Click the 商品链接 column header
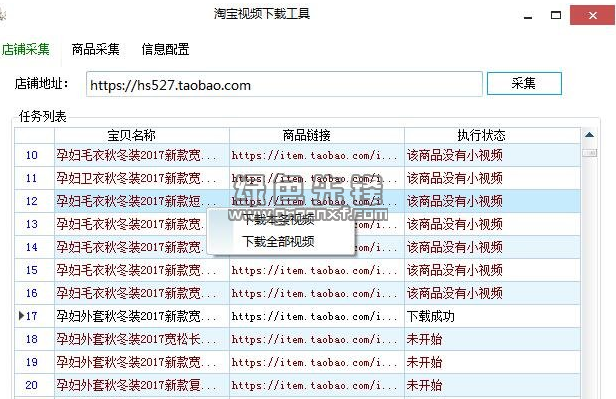The image size is (616, 399). (317, 135)
